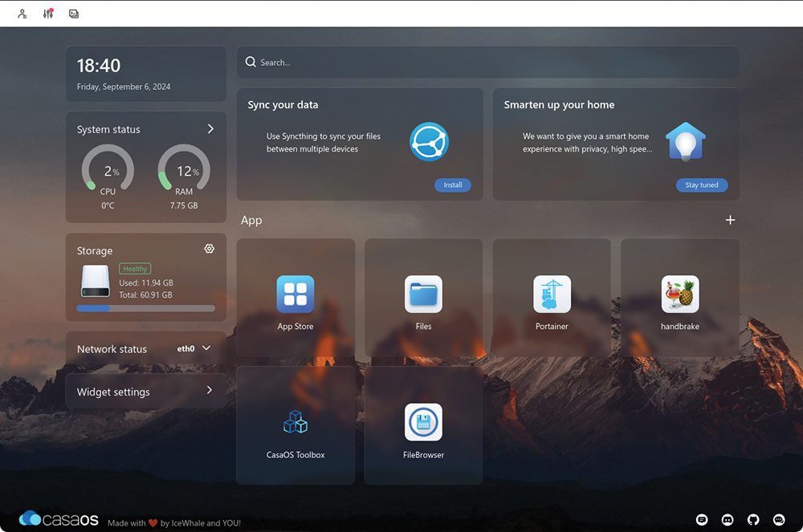Click the CasaOS logo
This screenshot has height=532, width=803.
[59, 519]
